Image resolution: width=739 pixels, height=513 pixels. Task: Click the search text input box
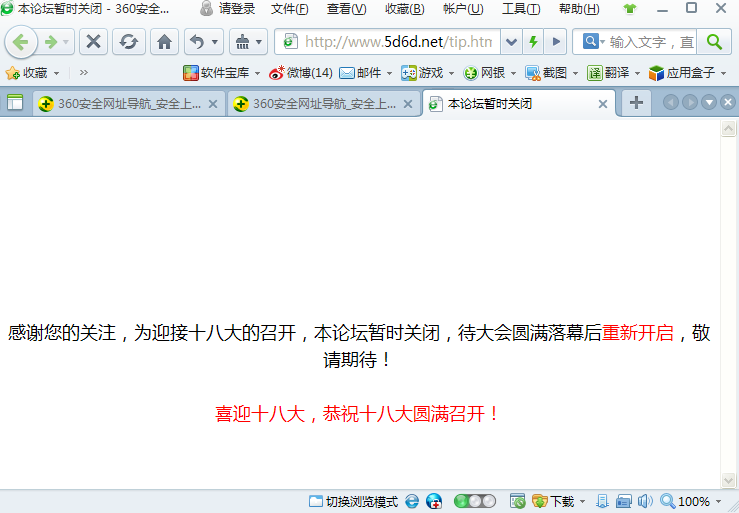(x=651, y=42)
